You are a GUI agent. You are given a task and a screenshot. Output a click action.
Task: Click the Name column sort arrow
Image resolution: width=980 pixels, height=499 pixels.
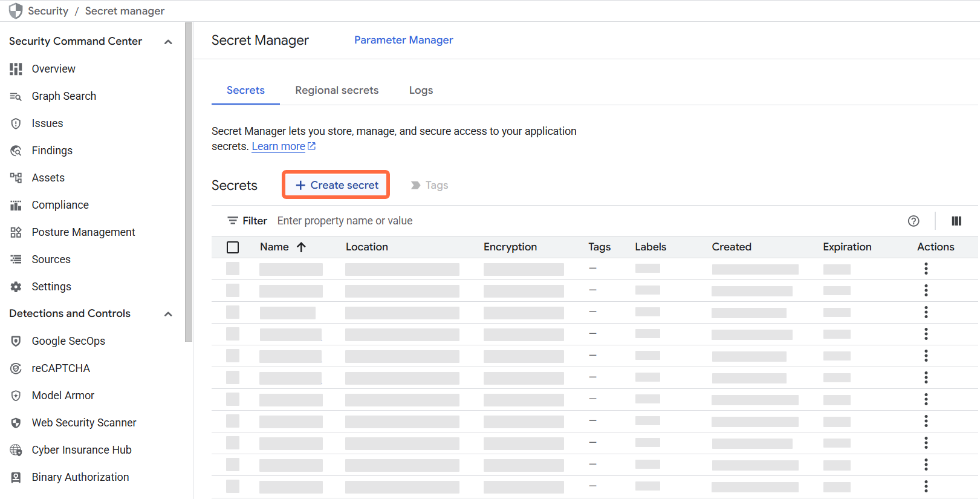(x=301, y=247)
